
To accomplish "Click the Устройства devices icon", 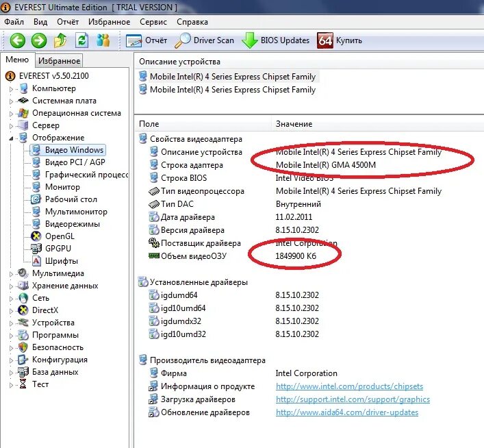I will pos(23,323).
